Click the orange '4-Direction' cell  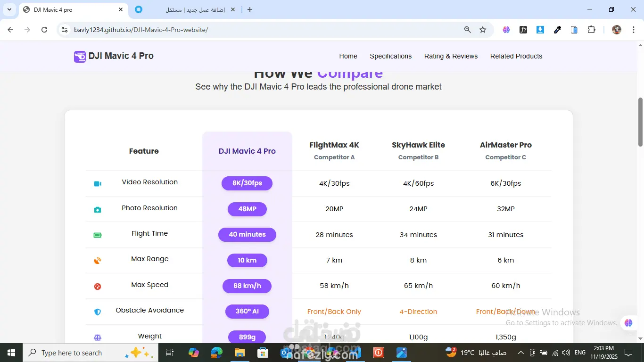pyautogui.click(x=418, y=312)
